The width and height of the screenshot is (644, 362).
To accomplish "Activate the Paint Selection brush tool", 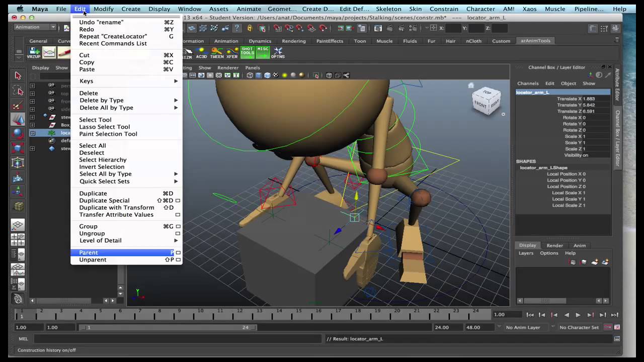I will coord(18,105).
